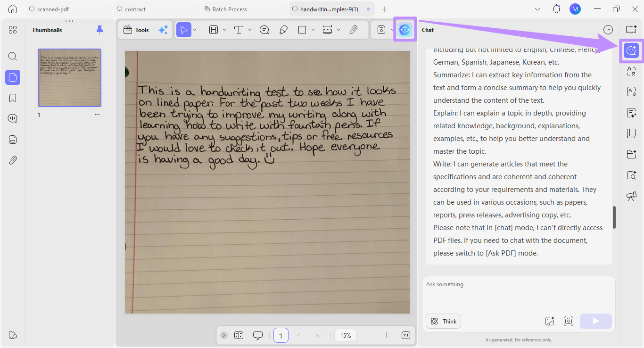Open the M user account avatar
Screen dimensions: 644x348
click(x=575, y=9)
